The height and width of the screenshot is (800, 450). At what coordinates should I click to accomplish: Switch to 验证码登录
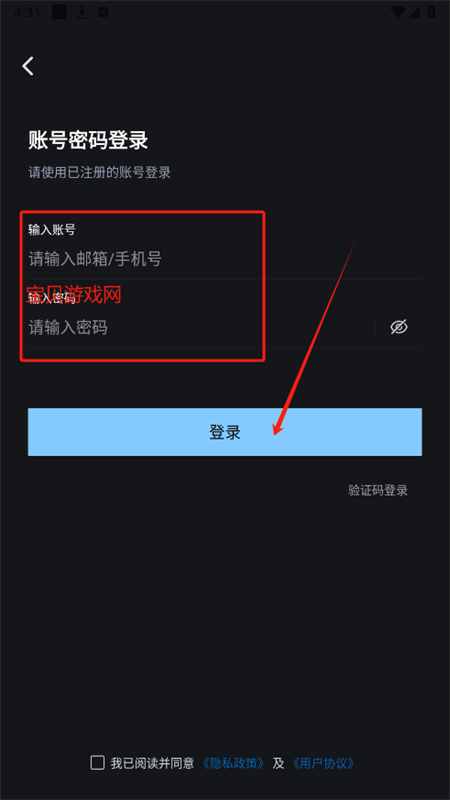tap(378, 490)
